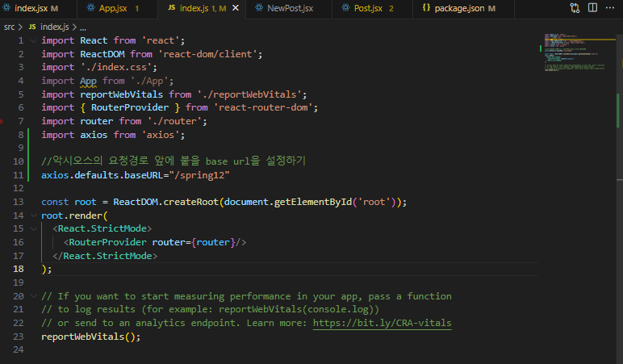623x364 pixels.
Task: Select the src breadcrumb folder
Action: [9, 27]
